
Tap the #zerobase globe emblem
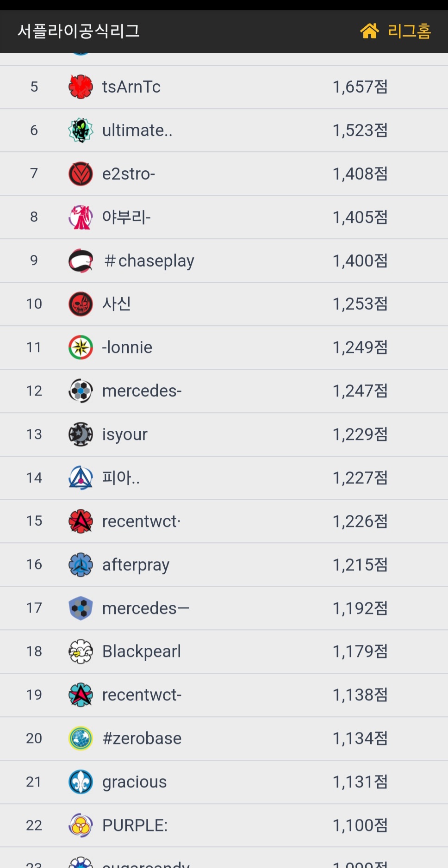(x=81, y=738)
